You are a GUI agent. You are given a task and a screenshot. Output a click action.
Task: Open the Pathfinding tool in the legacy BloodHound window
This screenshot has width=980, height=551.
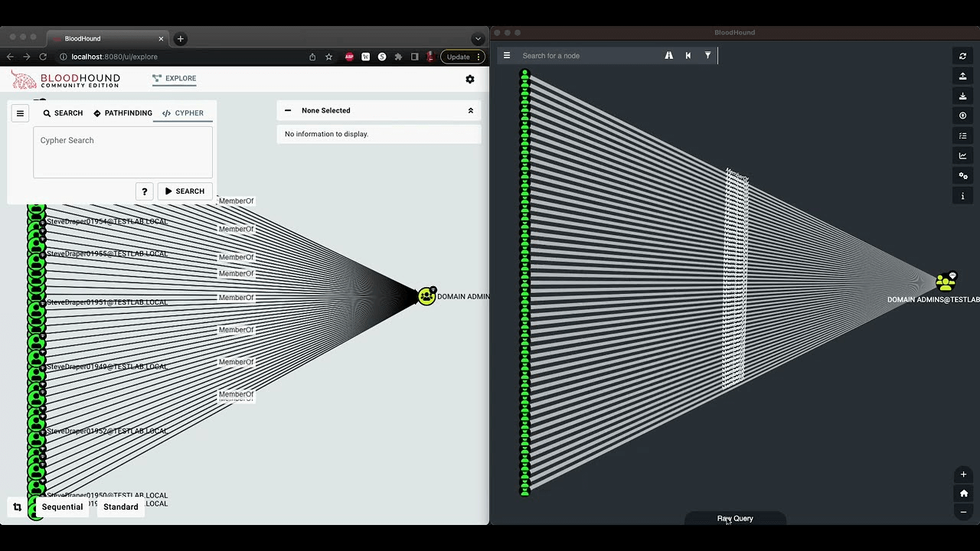coord(668,55)
